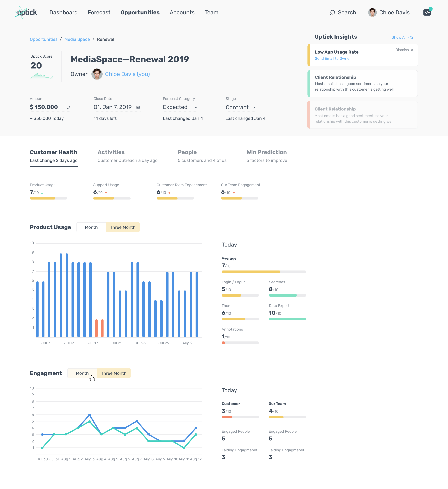Click the Uptick Score sparkline graph
The height and width of the screenshot is (489, 448).
point(42,76)
